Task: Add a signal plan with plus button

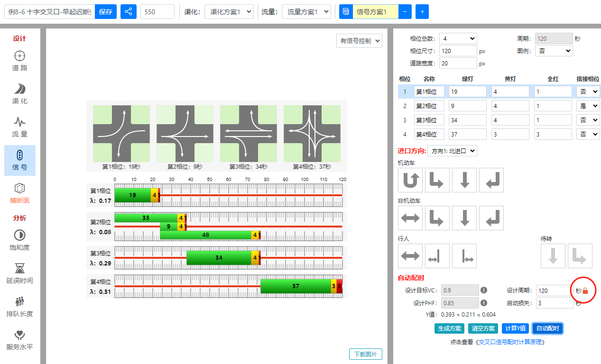Action: [422, 12]
